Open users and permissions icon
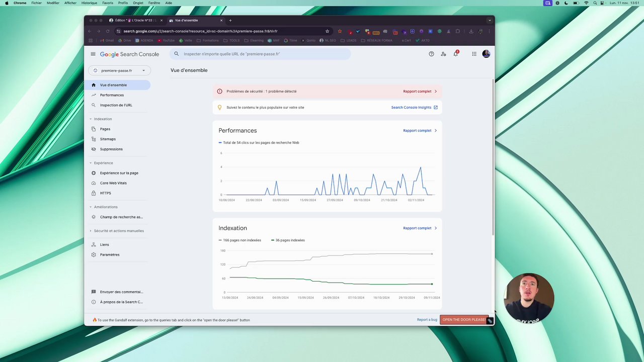The width and height of the screenshot is (644, 362). coord(443,54)
